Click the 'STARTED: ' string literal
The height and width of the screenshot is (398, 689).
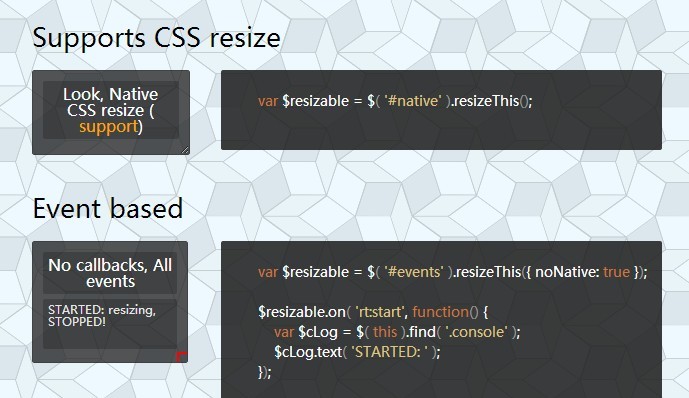click(x=389, y=352)
